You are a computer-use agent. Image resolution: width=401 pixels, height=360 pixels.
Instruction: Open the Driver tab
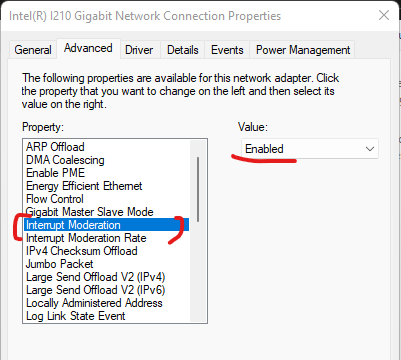[x=139, y=50]
